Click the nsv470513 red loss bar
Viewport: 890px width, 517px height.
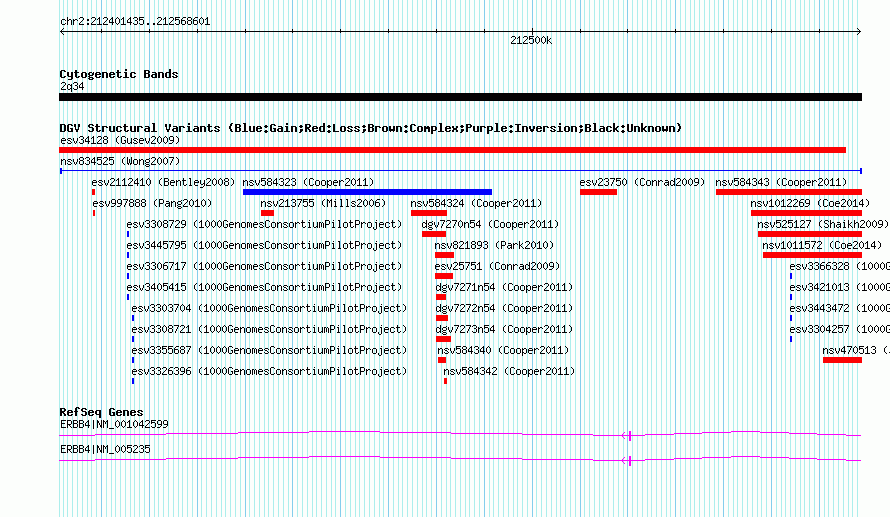point(842,360)
